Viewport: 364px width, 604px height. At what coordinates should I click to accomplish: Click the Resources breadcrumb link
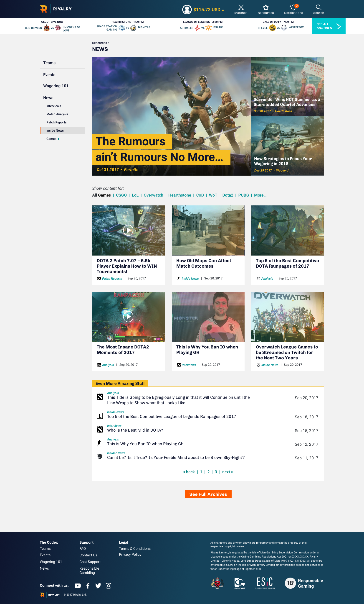(99, 43)
